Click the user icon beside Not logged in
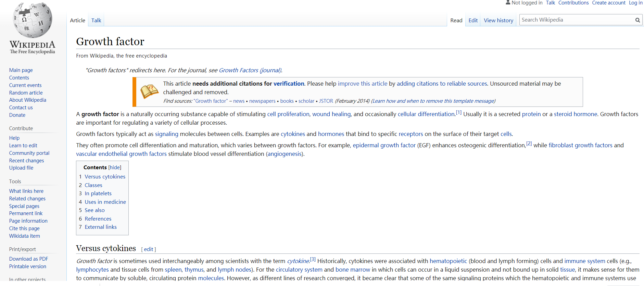Screen dimensions: 644x286 tap(508, 3)
